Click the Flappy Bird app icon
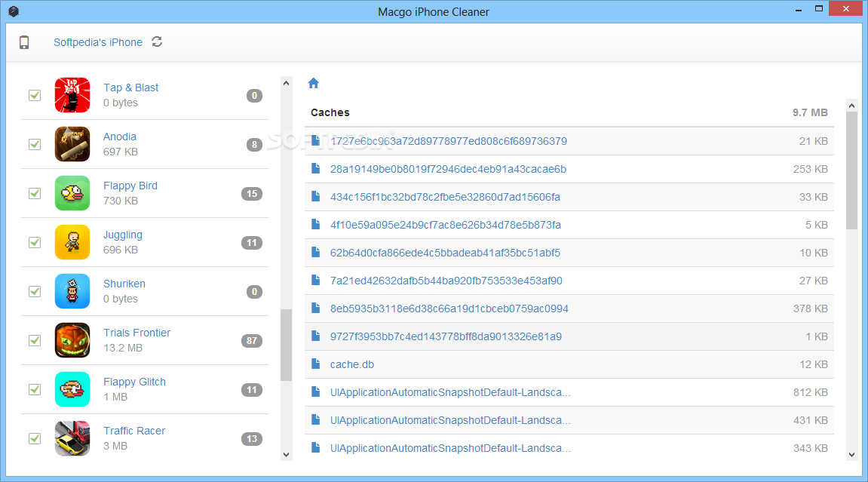This screenshot has width=868, height=482. pos(72,193)
